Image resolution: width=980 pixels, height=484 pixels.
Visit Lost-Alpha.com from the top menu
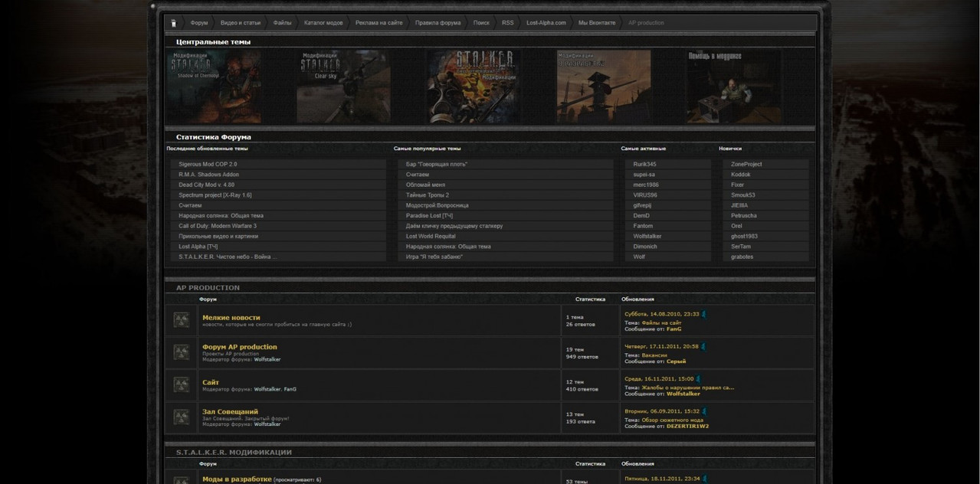coord(546,23)
